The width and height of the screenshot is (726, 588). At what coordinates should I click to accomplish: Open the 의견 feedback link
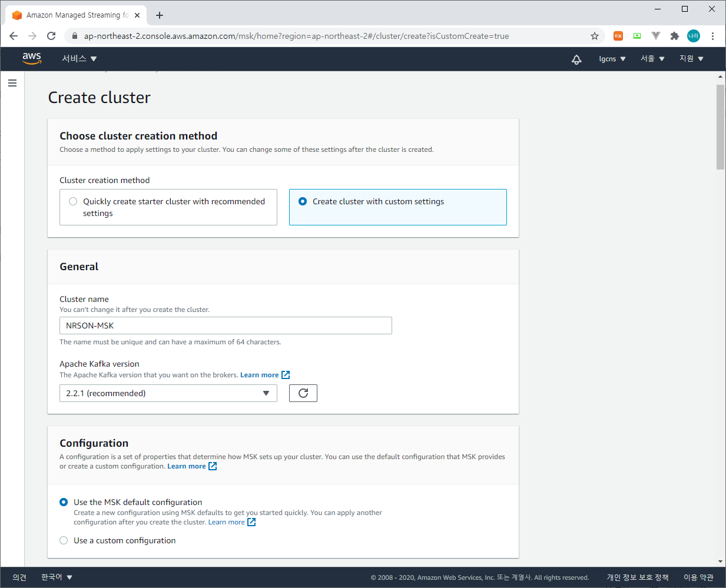point(19,577)
